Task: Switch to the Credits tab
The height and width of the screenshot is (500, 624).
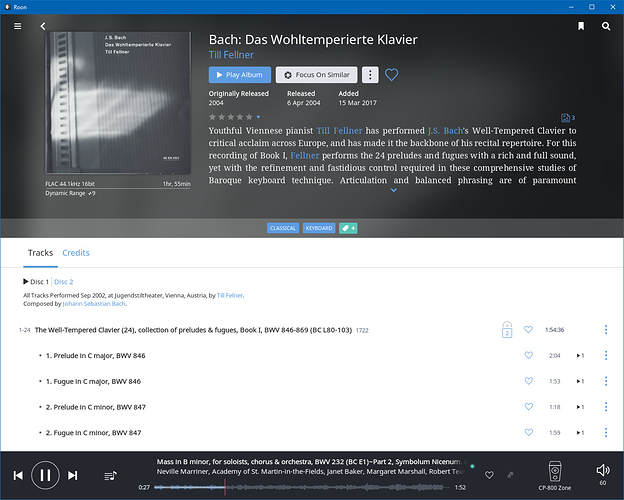Action: (76, 253)
